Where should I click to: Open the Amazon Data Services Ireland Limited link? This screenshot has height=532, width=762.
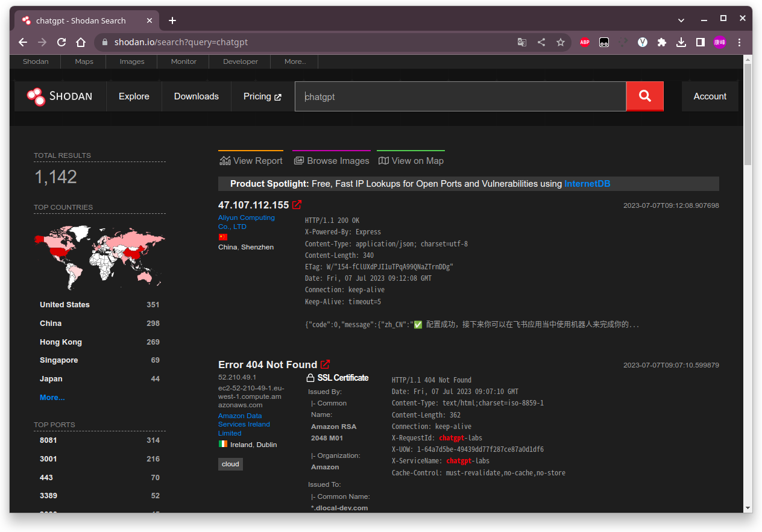click(x=244, y=424)
